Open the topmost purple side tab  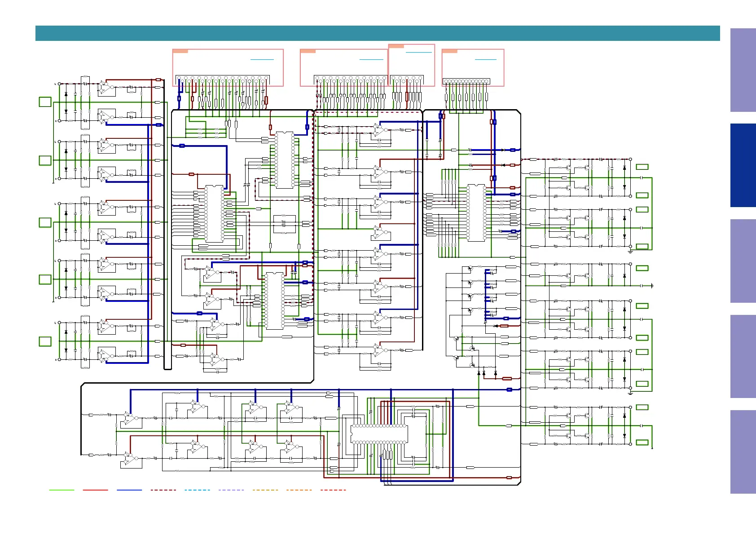(743, 70)
